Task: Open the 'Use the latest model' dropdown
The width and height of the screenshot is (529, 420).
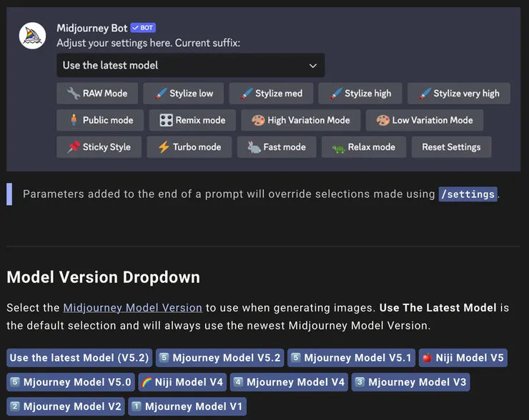Action: click(191, 65)
